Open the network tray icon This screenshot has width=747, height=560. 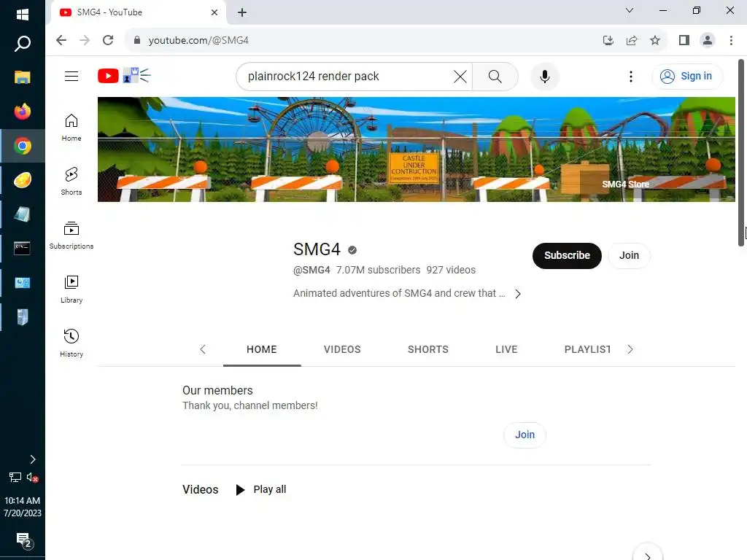[15, 477]
